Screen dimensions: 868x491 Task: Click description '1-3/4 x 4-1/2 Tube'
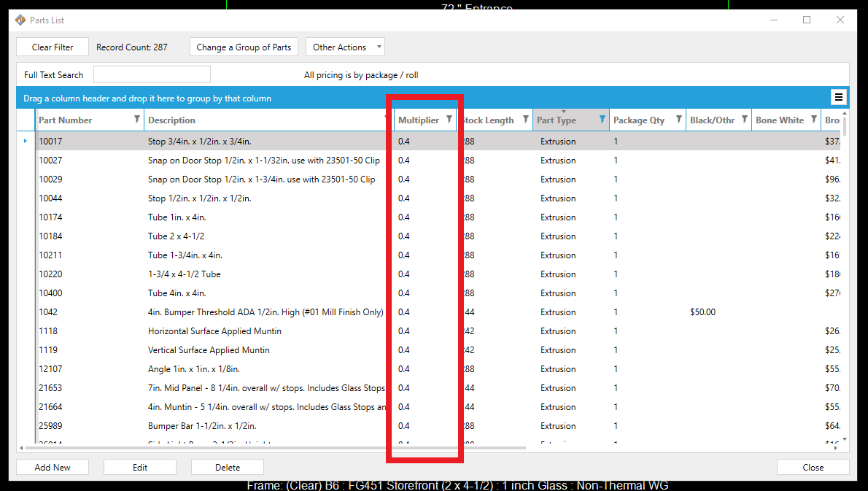tap(185, 274)
